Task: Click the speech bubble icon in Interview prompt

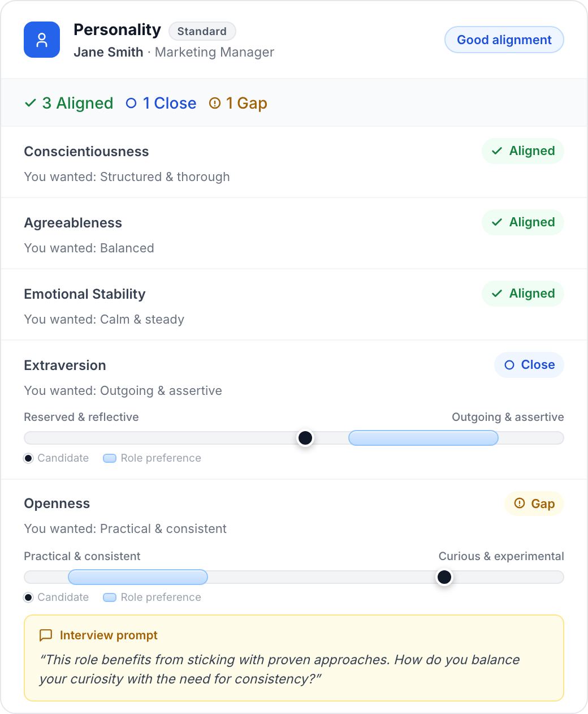Action: point(46,635)
